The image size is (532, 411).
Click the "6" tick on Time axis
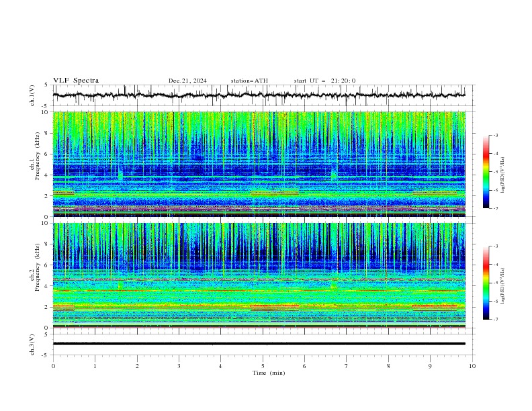click(304, 366)
